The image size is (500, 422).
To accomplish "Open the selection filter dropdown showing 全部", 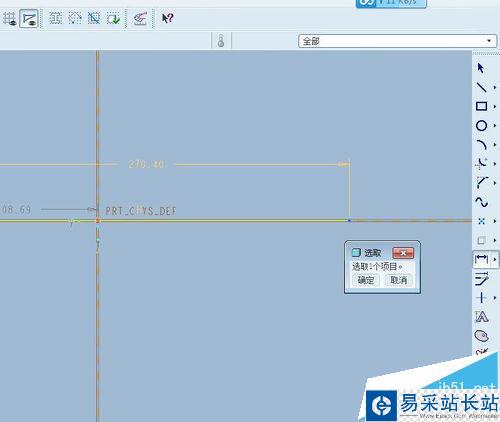I will [397, 41].
